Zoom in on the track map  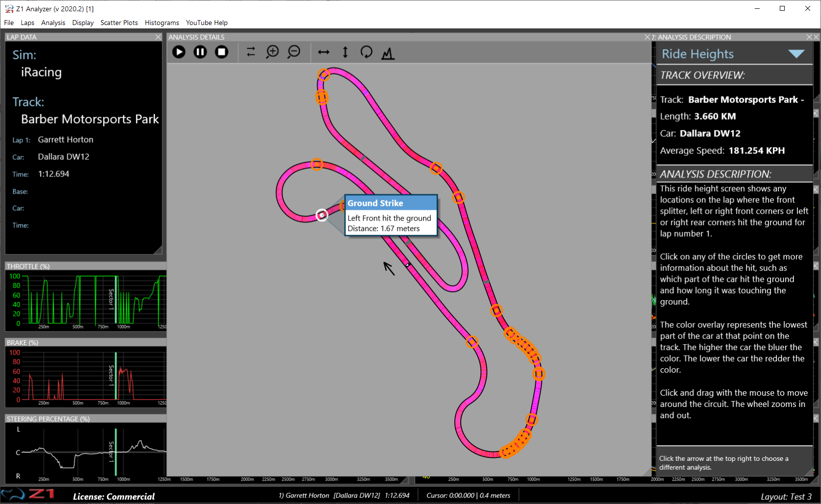tap(272, 52)
